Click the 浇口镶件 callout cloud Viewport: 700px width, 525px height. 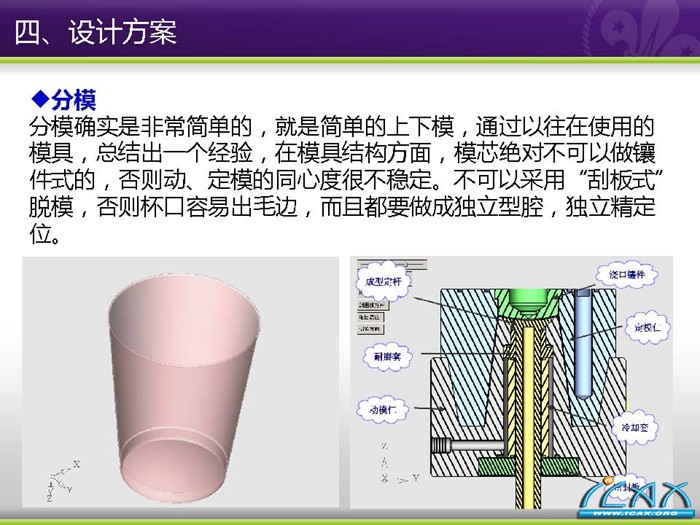pos(626,275)
